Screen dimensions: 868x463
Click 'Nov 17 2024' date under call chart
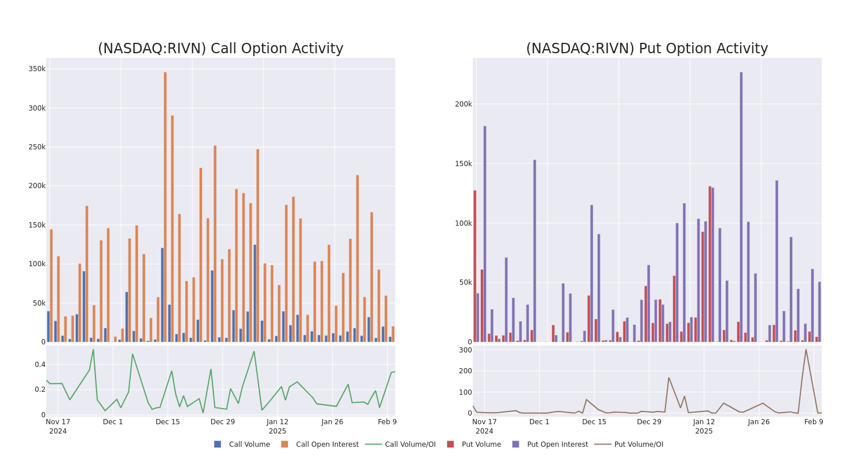click(x=58, y=427)
